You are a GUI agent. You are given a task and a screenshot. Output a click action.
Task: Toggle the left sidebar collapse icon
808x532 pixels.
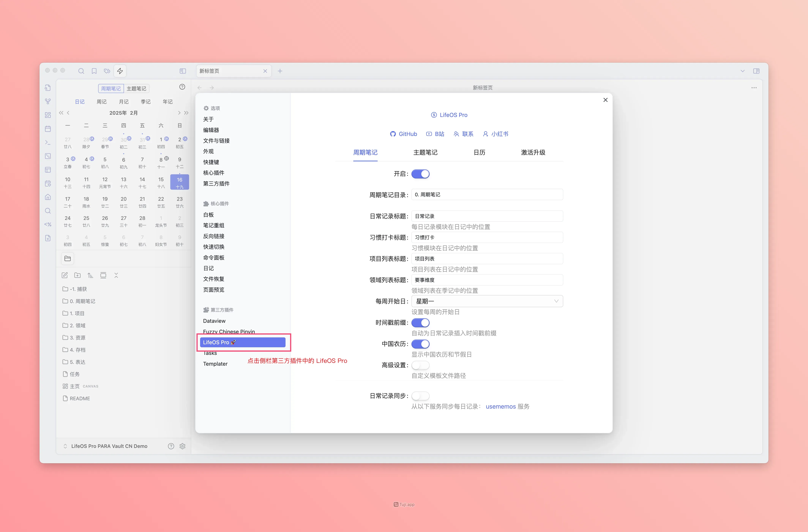[183, 71]
